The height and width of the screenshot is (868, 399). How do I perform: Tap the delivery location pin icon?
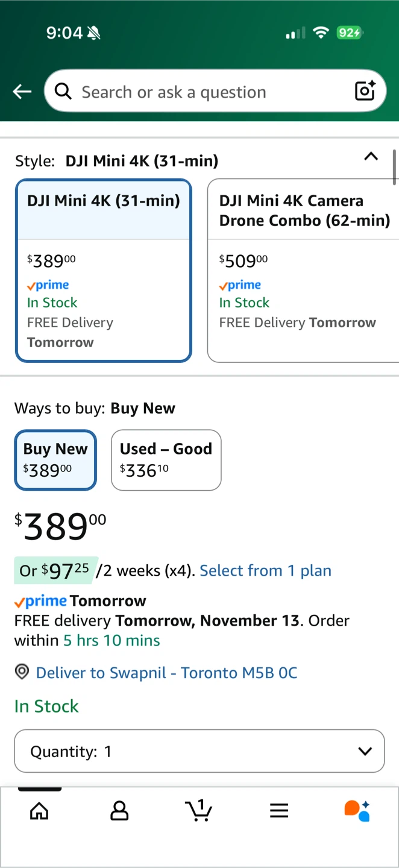click(x=22, y=672)
